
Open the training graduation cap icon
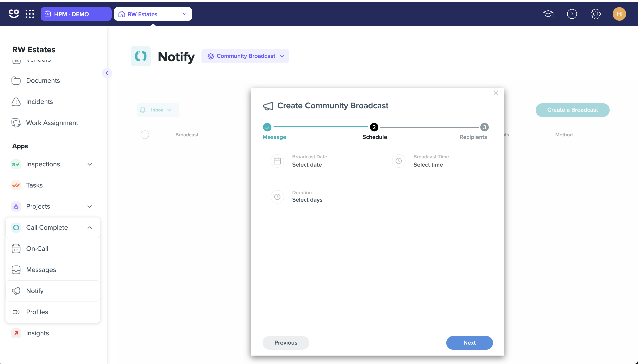(548, 14)
